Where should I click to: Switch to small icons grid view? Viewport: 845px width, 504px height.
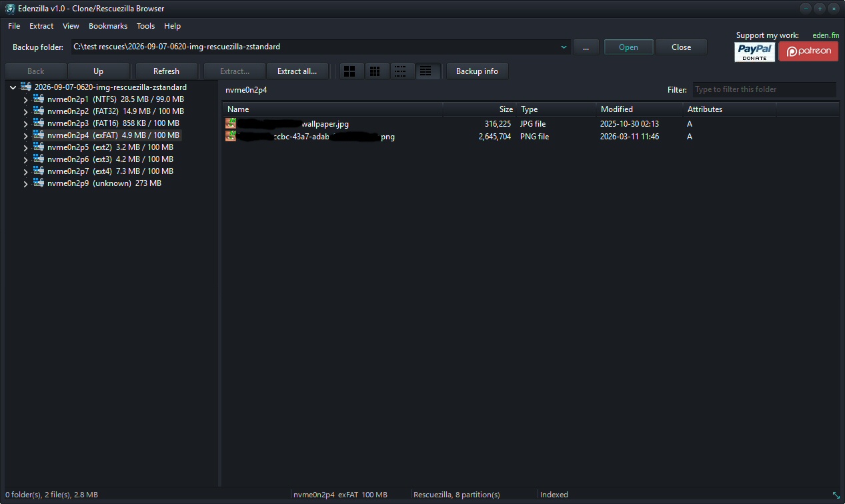(375, 71)
